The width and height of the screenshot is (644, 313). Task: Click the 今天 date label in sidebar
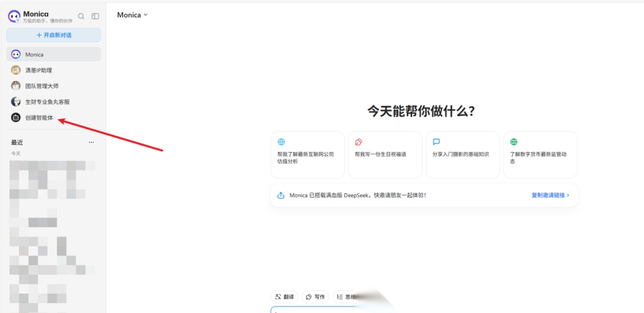(16, 154)
